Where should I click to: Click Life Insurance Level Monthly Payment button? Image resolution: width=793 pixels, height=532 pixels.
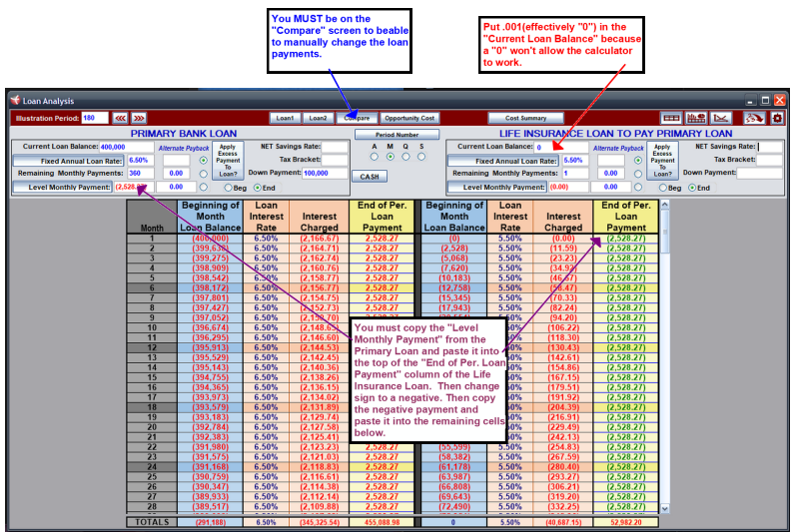tap(497, 187)
